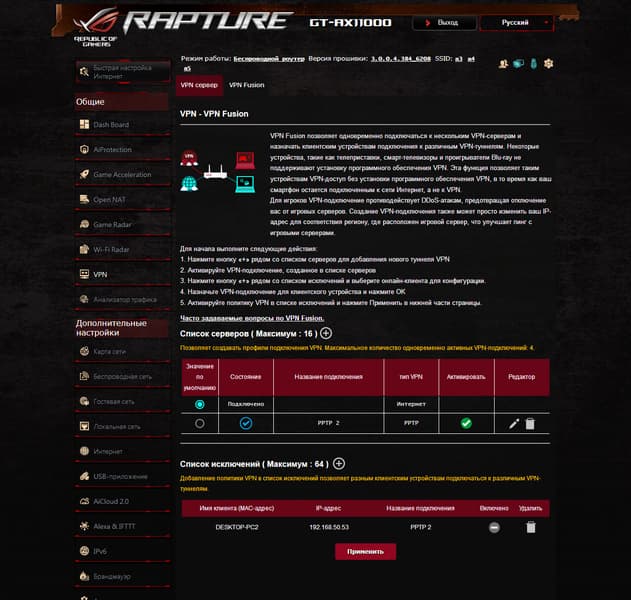Click PPTP 2 name in server list
The width and height of the screenshot is (631, 600).
(328, 423)
